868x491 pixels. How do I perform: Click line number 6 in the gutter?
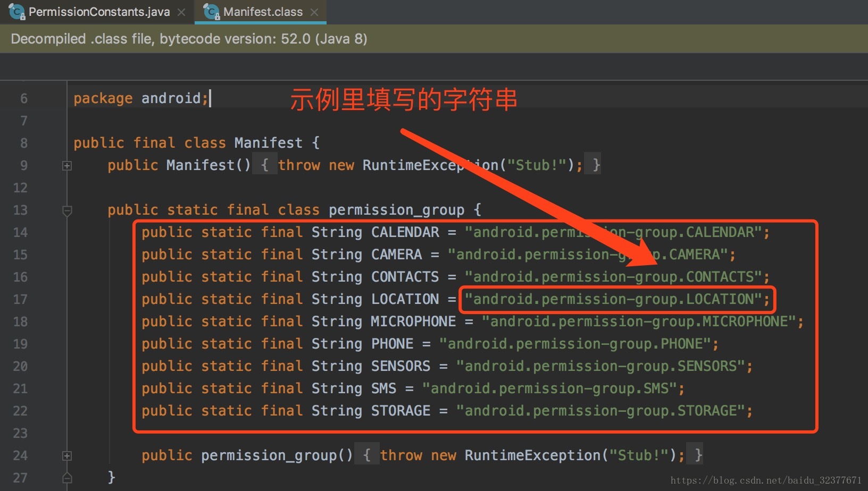click(24, 99)
